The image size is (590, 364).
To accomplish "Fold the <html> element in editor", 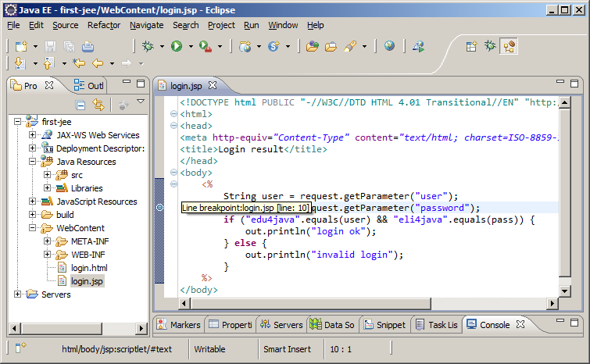I will click(x=173, y=113).
